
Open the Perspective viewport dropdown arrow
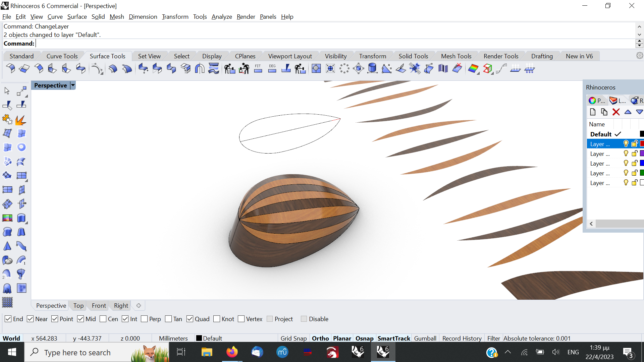click(73, 85)
